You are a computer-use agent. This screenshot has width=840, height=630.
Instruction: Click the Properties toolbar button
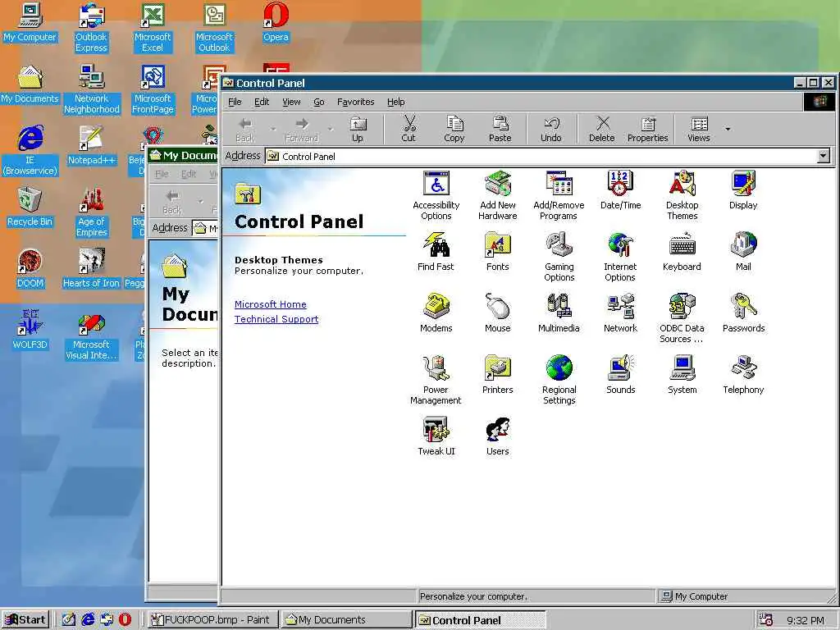(x=648, y=130)
